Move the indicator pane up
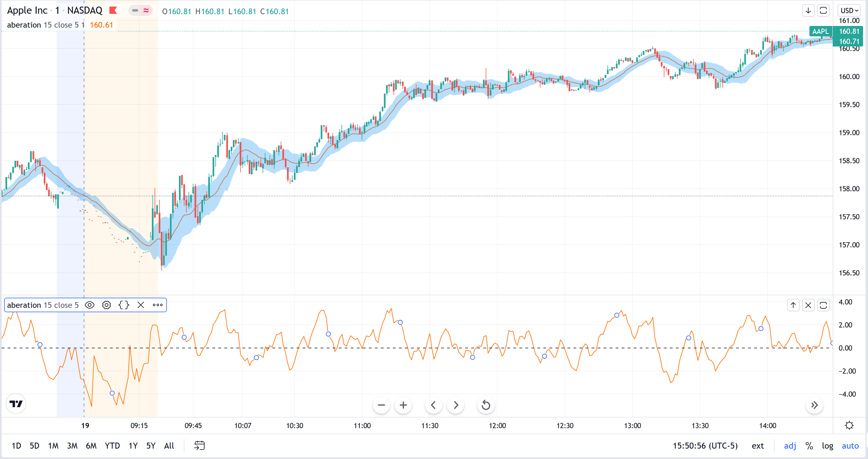 point(793,305)
